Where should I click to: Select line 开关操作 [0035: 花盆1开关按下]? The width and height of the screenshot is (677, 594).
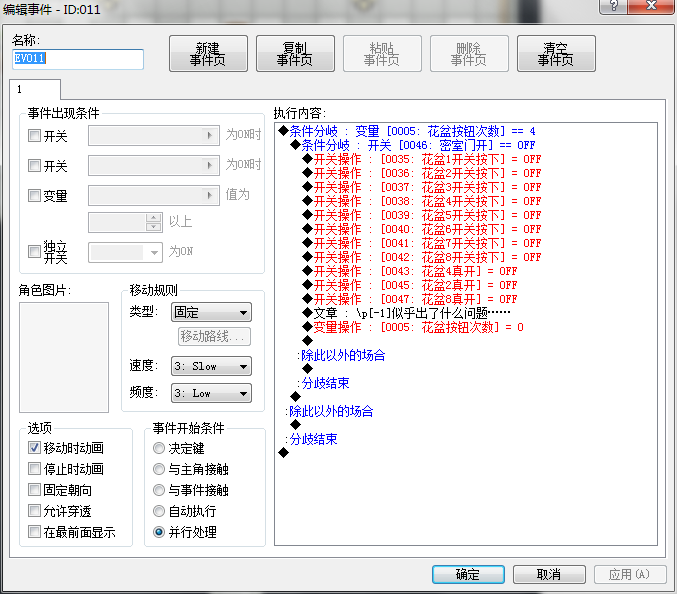422,159
